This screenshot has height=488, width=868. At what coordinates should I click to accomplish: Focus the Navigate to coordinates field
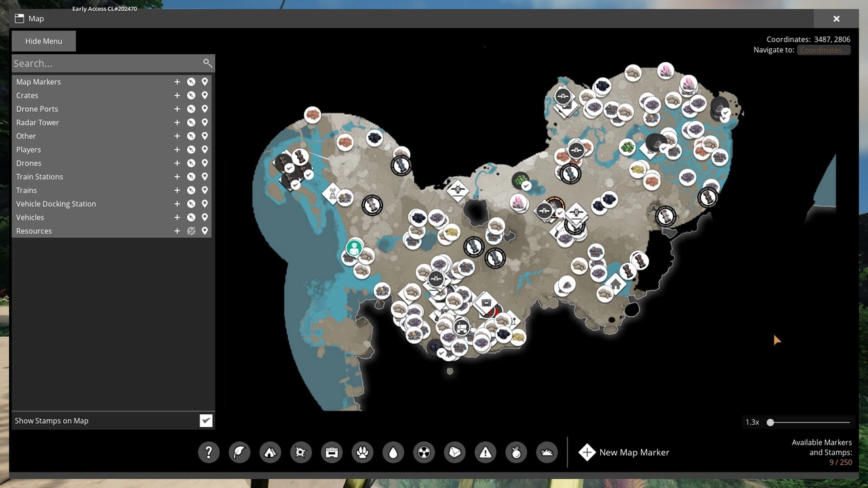pos(823,50)
